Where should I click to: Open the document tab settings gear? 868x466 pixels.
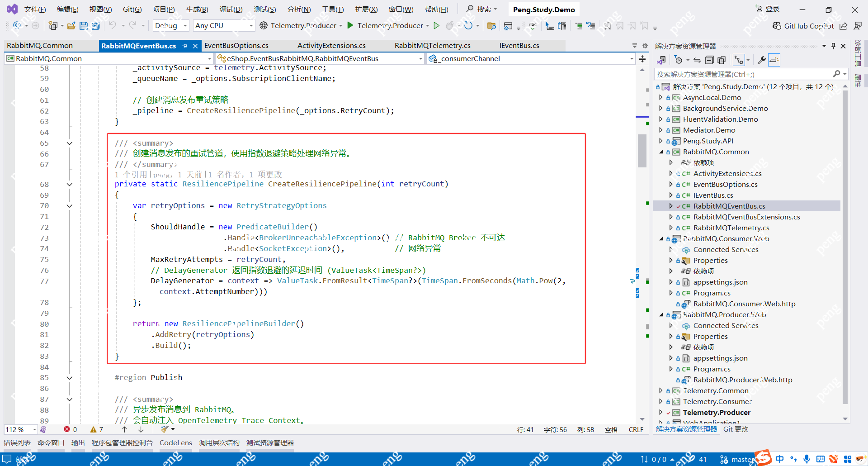click(645, 46)
